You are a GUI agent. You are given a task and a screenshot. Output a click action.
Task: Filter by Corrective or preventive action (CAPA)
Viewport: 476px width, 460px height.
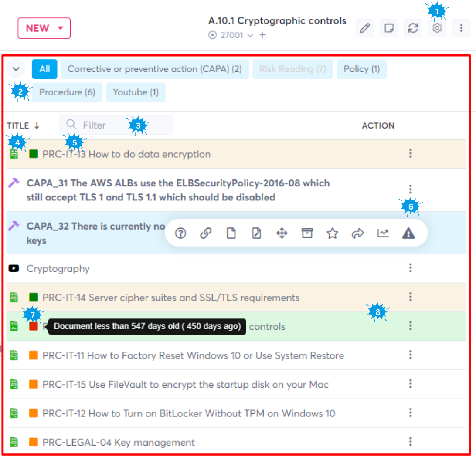click(154, 69)
